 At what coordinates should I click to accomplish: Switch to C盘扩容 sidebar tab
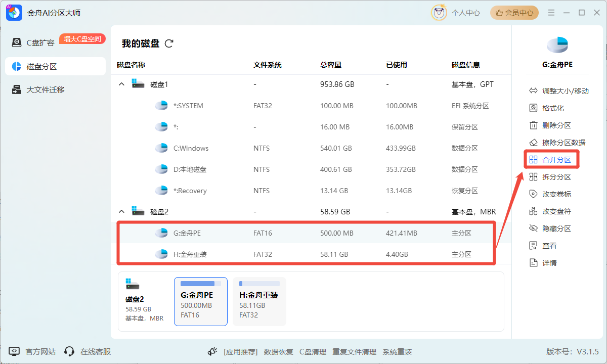click(40, 43)
